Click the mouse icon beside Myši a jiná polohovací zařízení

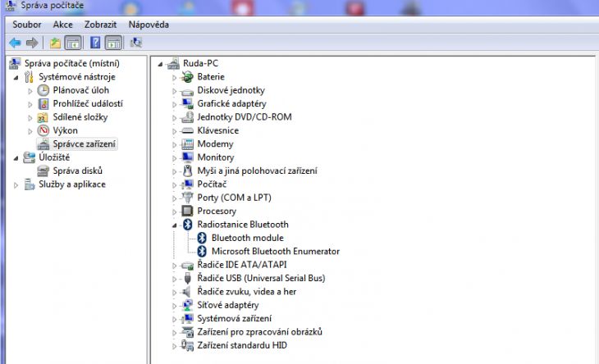point(187,171)
